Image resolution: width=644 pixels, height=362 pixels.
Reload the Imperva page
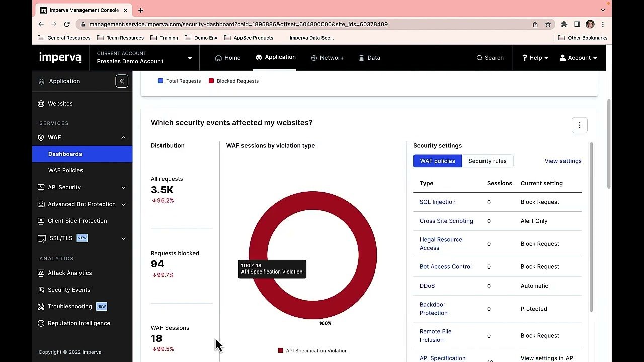67,24
